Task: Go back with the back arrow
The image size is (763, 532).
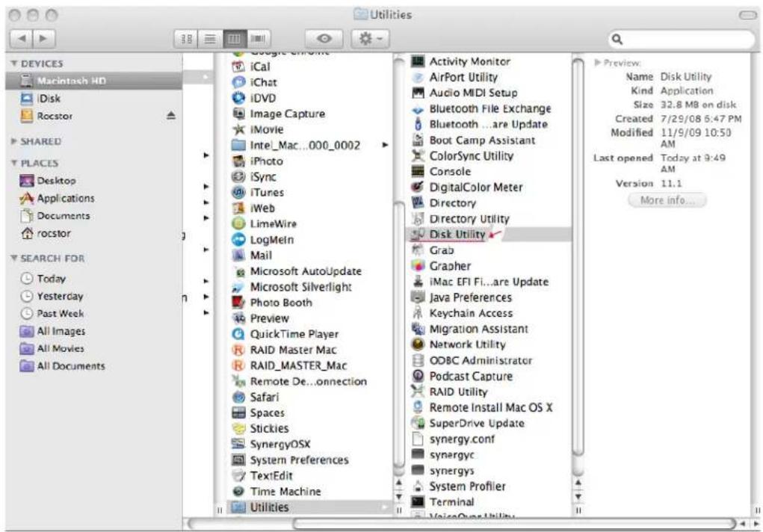Action: click(21, 38)
